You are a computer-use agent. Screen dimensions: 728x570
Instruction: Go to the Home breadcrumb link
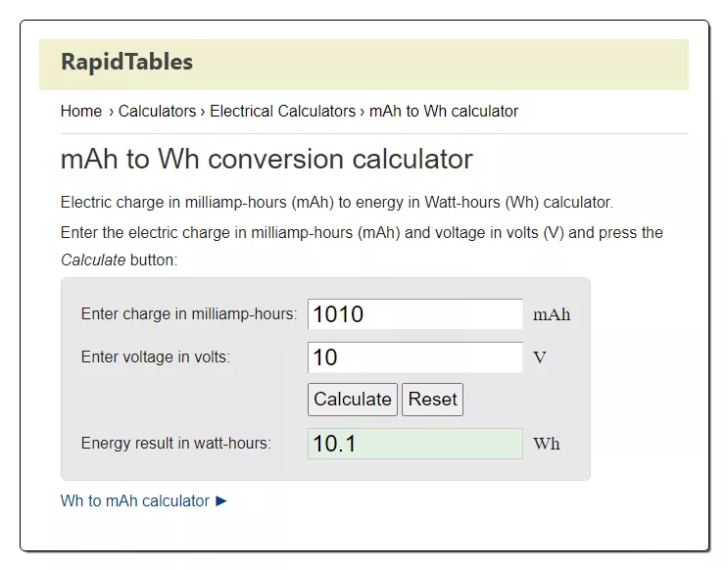81,112
